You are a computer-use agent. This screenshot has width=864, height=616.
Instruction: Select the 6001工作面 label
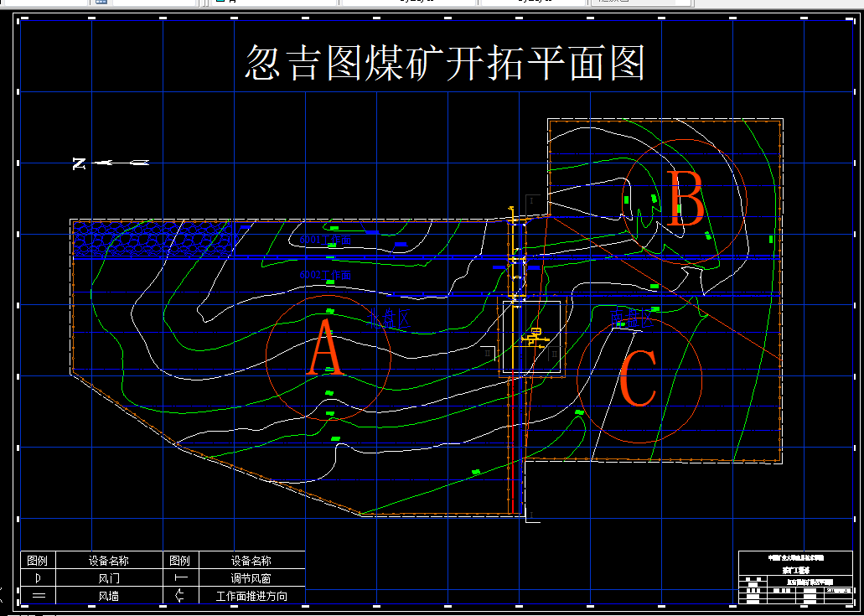325,240
